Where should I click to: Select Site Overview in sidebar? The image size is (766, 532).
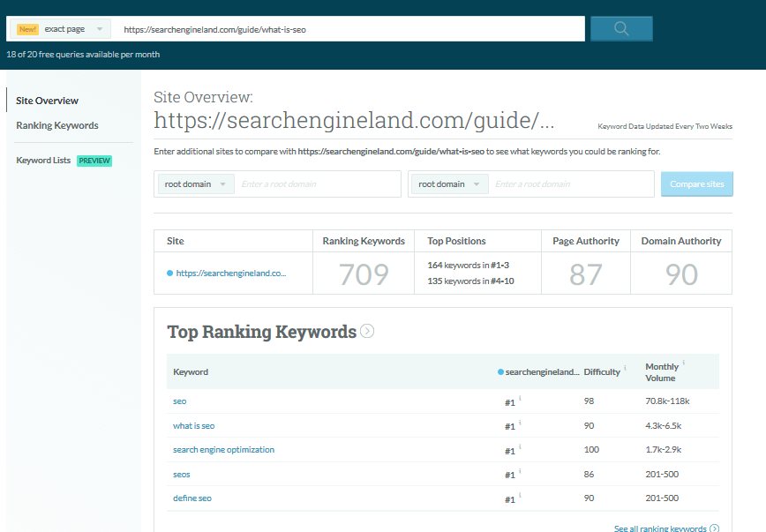tap(47, 101)
